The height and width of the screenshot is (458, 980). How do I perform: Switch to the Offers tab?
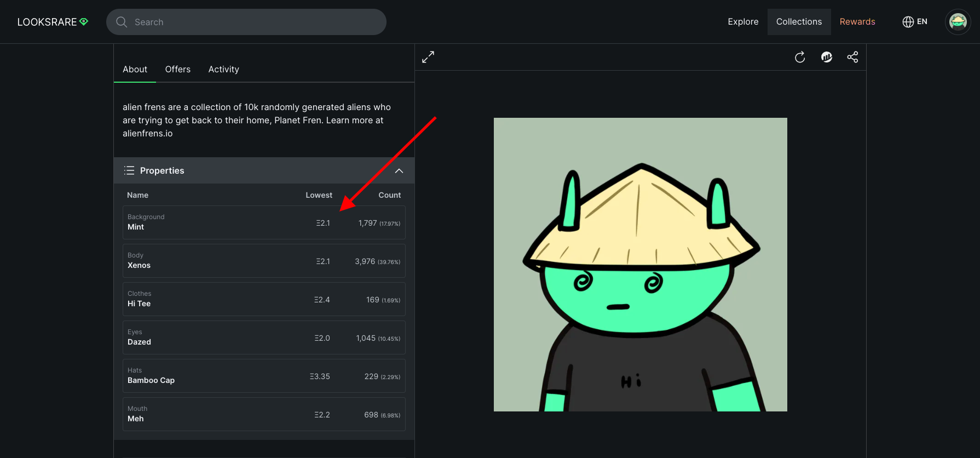[x=178, y=69]
